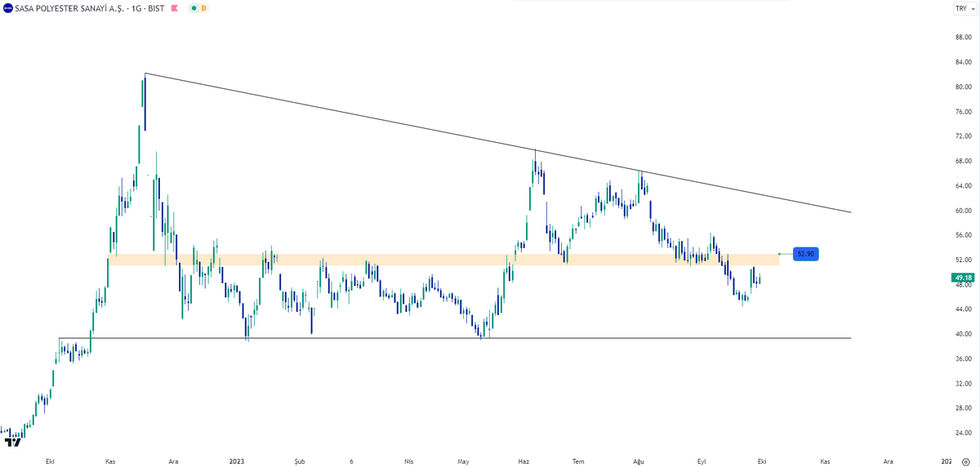The image size is (980, 467).
Task: Click the pink flag marker by title
Action: tap(176, 8)
